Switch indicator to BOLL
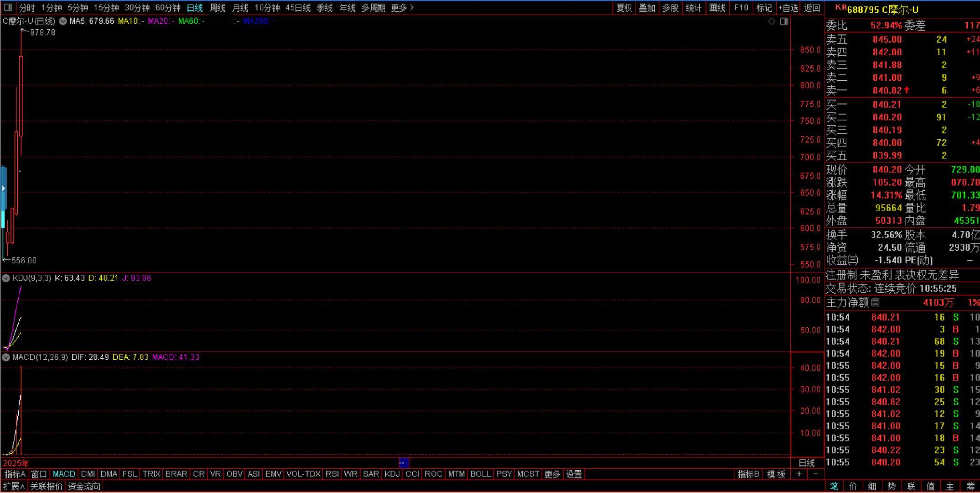The height and width of the screenshot is (493, 980). tap(480, 474)
